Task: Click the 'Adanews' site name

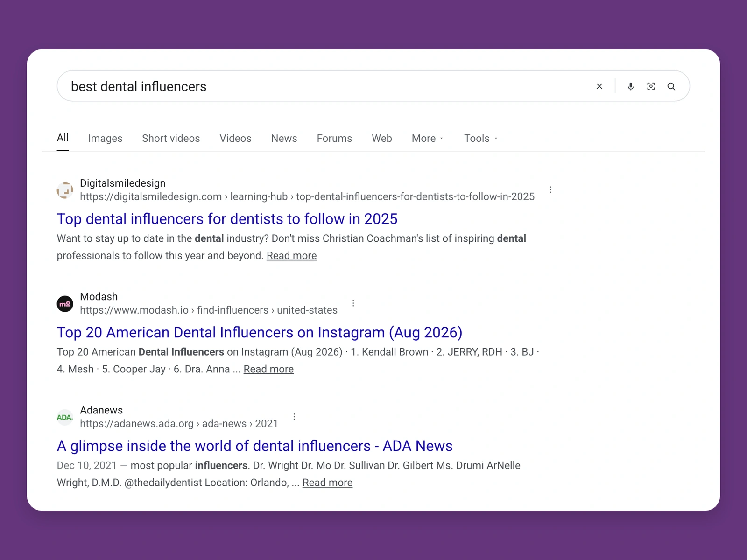Action: coord(101,410)
